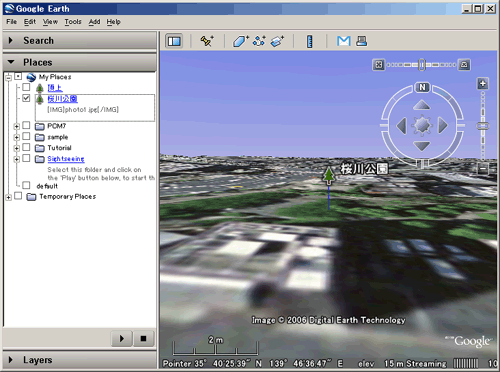Expand the Tutorial folder tree node
This screenshot has width=500, height=372.
click(16, 148)
